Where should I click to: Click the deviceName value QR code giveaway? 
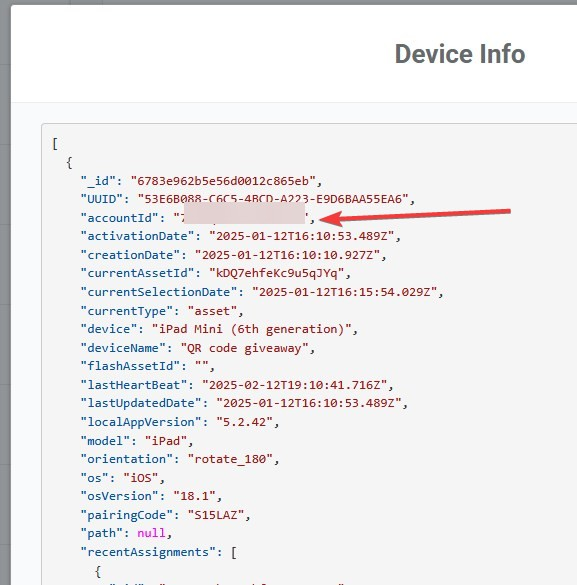(244, 348)
